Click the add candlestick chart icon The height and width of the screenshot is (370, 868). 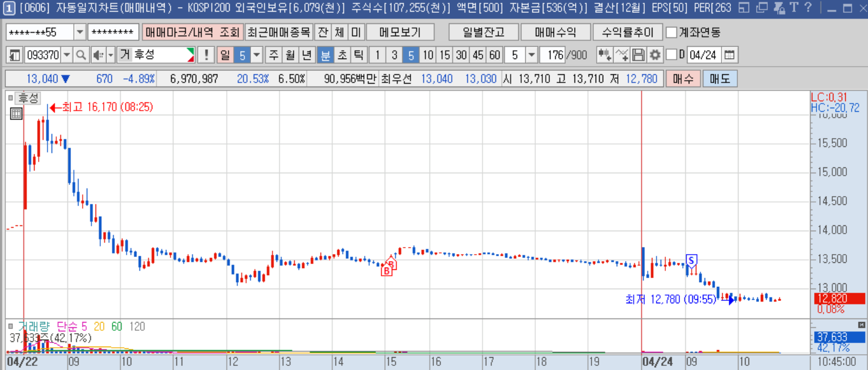coord(604,55)
